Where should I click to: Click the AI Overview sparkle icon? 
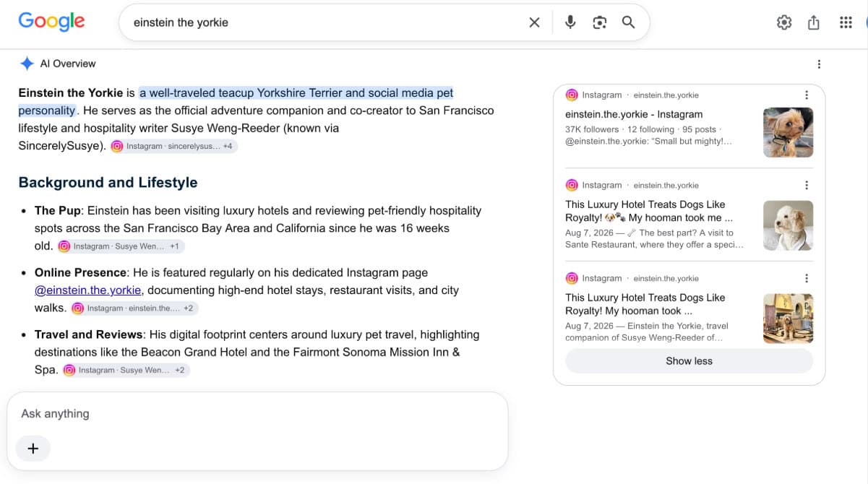point(27,64)
